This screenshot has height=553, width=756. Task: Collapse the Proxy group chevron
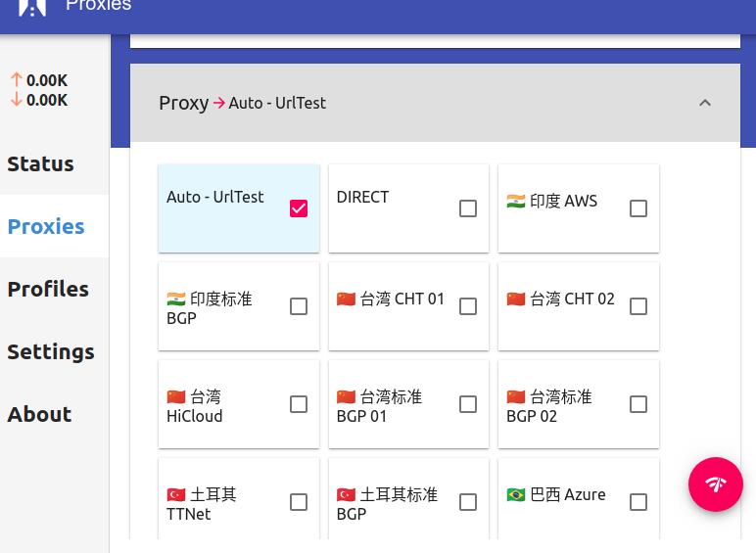704,103
